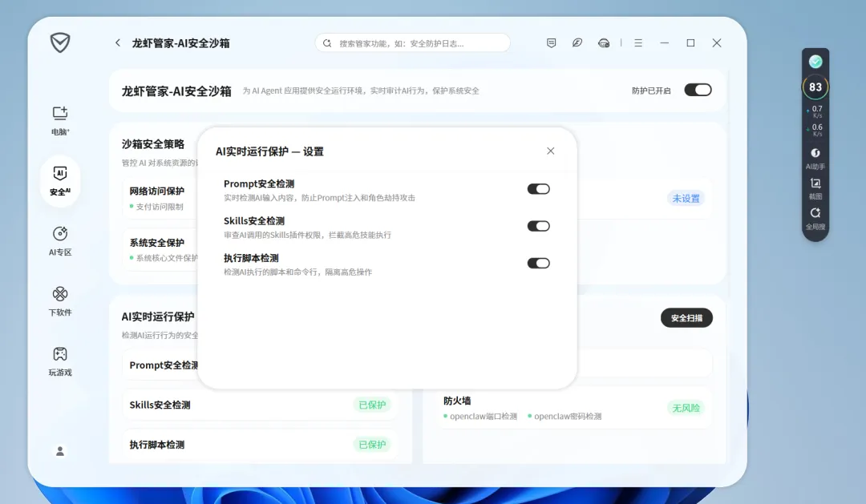Click the search box for 管家功能
Screen dimensions: 866x504
(x=413, y=43)
